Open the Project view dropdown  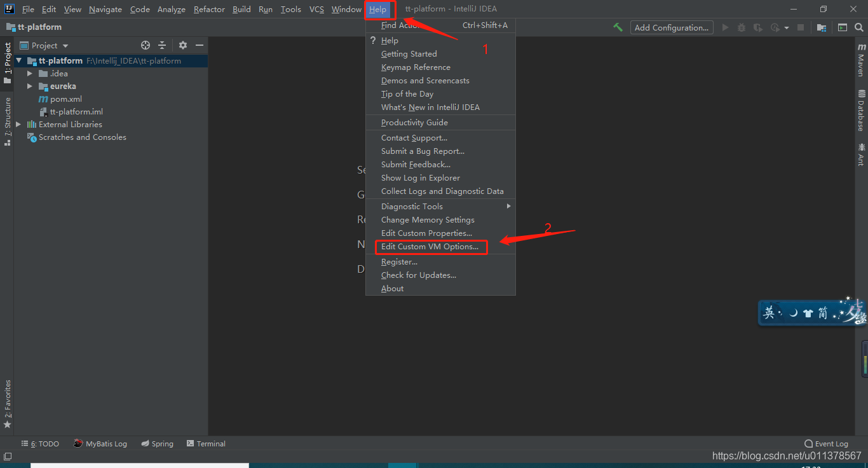pos(44,45)
